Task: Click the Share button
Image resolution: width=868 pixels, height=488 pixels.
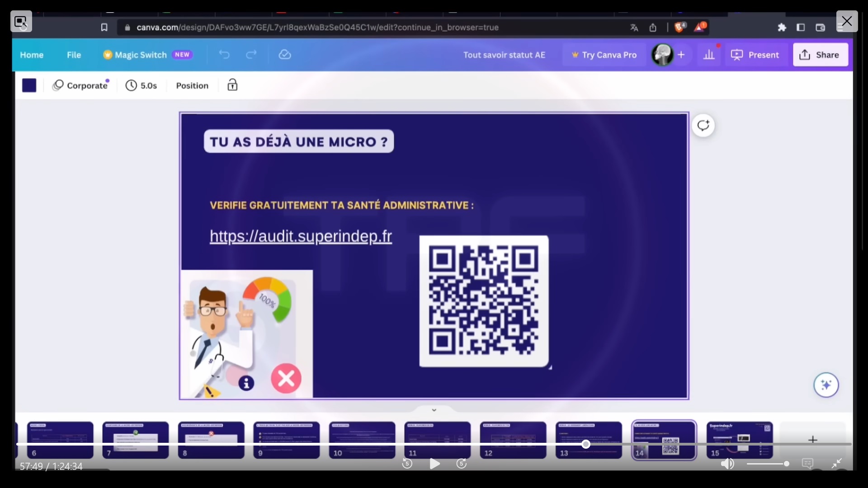Action: [x=820, y=55]
